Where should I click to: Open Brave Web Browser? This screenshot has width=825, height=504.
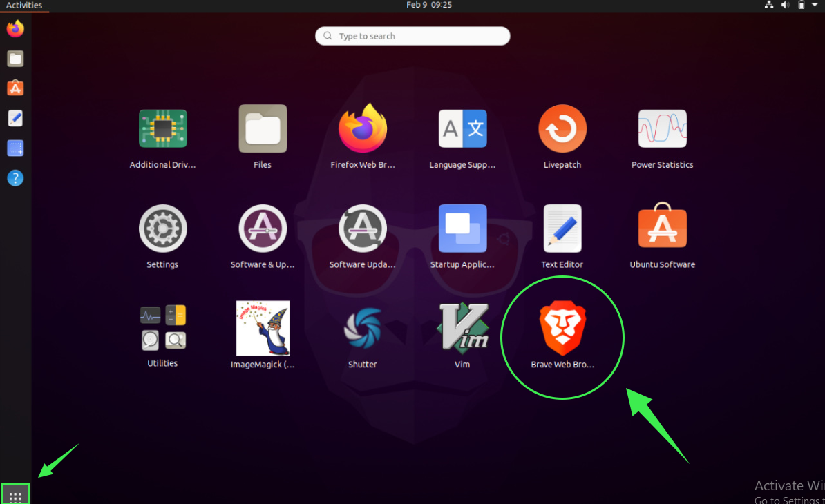coord(562,329)
